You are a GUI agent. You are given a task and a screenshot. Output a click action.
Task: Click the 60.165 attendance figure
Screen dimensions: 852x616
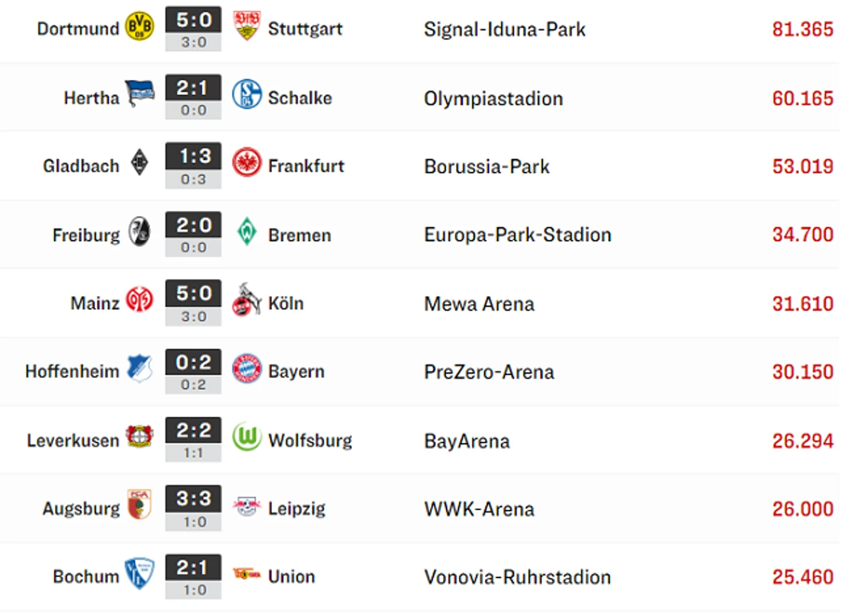pyautogui.click(x=802, y=99)
